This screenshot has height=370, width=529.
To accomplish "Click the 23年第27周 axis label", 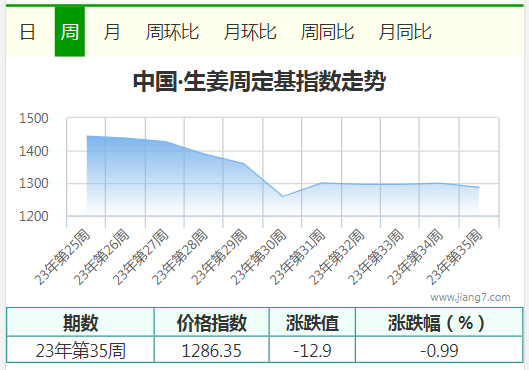I will [141, 257].
